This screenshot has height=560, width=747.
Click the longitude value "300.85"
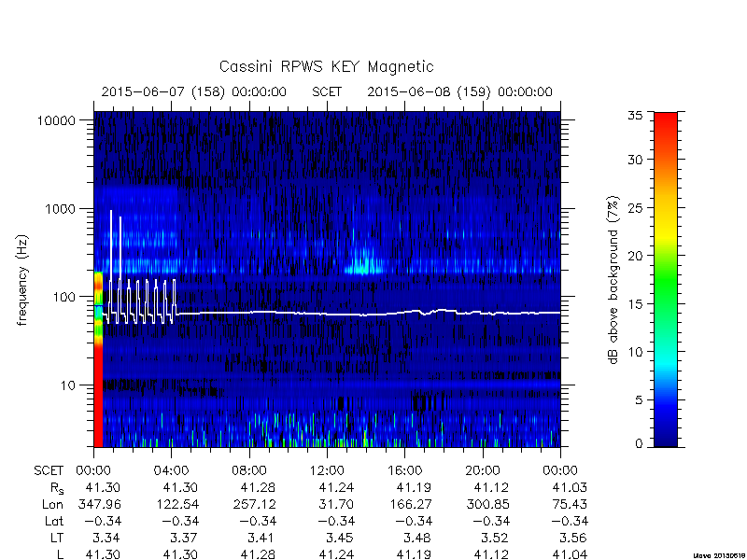click(x=487, y=504)
